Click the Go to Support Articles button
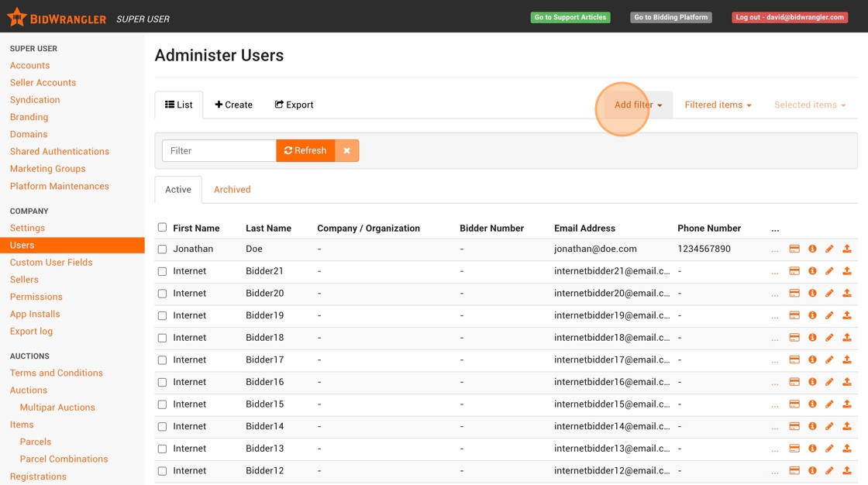 coord(570,17)
